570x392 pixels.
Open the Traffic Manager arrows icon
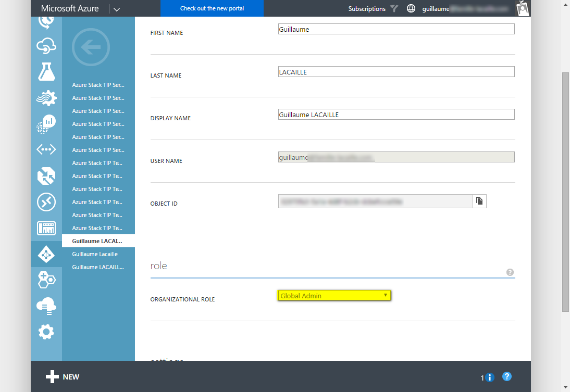point(46,176)
